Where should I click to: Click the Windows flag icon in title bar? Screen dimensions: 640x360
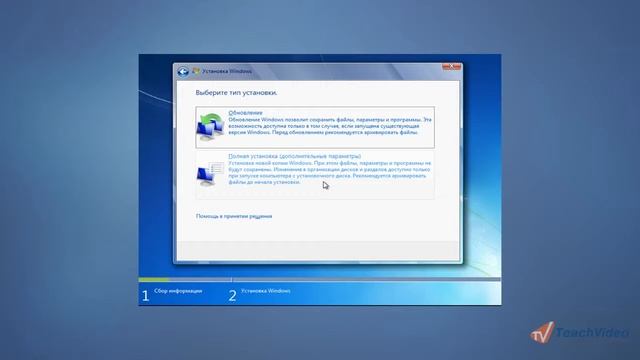[196, 71]
